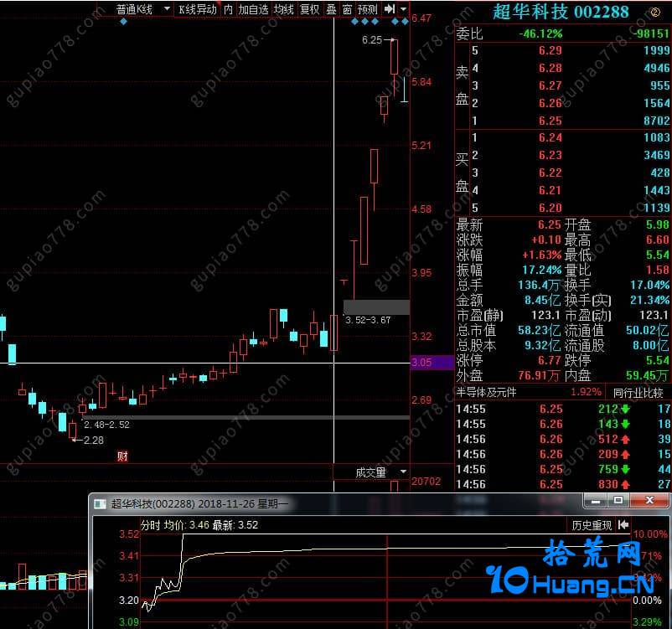Click the purple 3.05 crosshair price tag

tap(432, 363)
